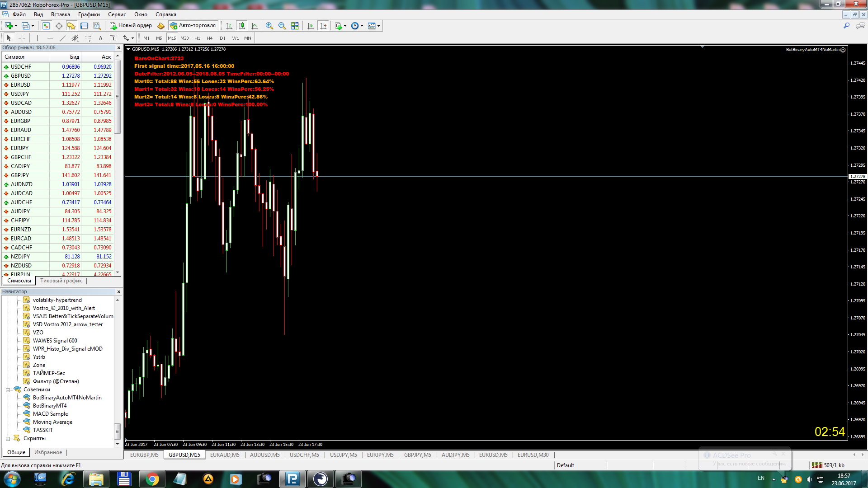
Task: Switch to the Тиковый график tab
Action: click(61, 281)
